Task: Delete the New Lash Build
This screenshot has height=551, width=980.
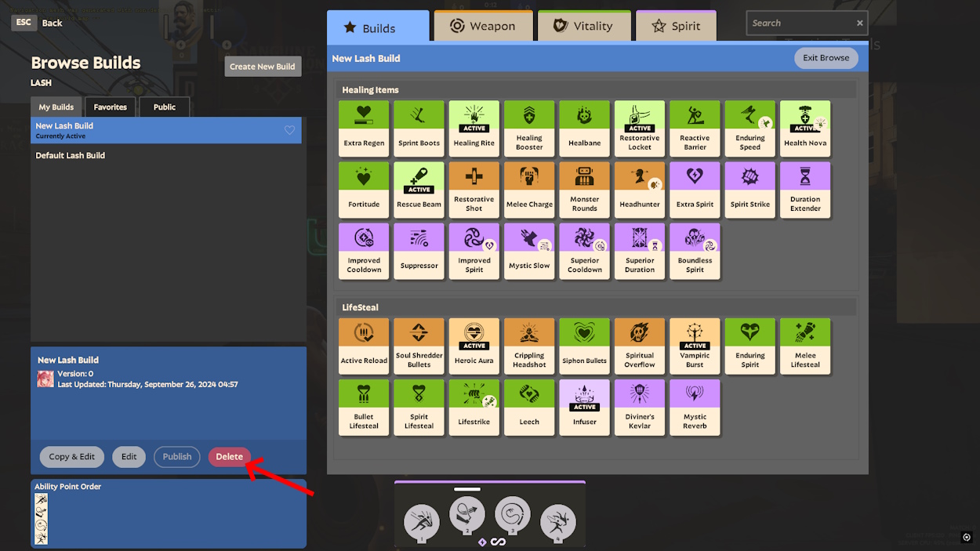Action: [229, 457]
